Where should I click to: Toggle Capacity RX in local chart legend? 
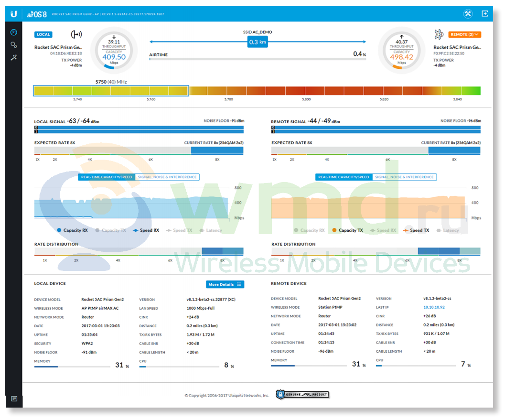click(73, 230)
